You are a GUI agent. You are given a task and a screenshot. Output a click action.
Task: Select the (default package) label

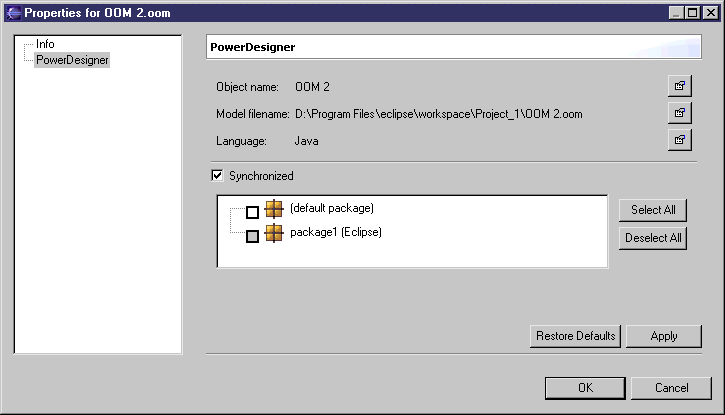coord(331,209)
